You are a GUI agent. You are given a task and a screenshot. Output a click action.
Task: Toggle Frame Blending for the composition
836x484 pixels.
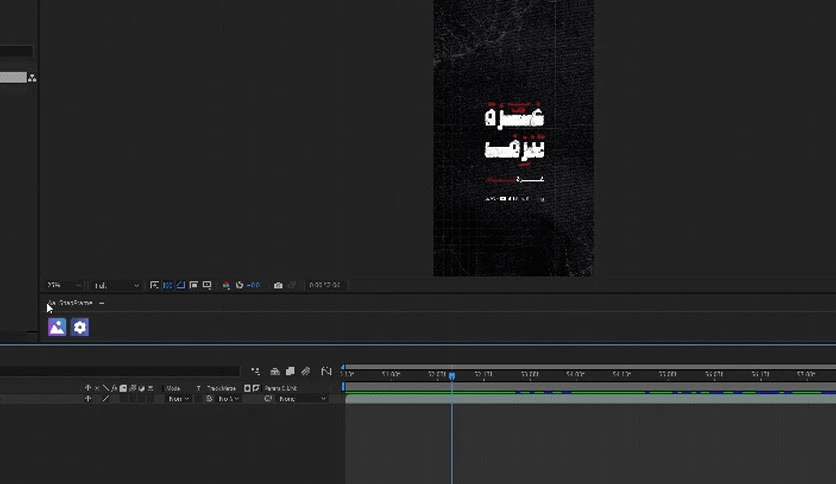(290, 371)
